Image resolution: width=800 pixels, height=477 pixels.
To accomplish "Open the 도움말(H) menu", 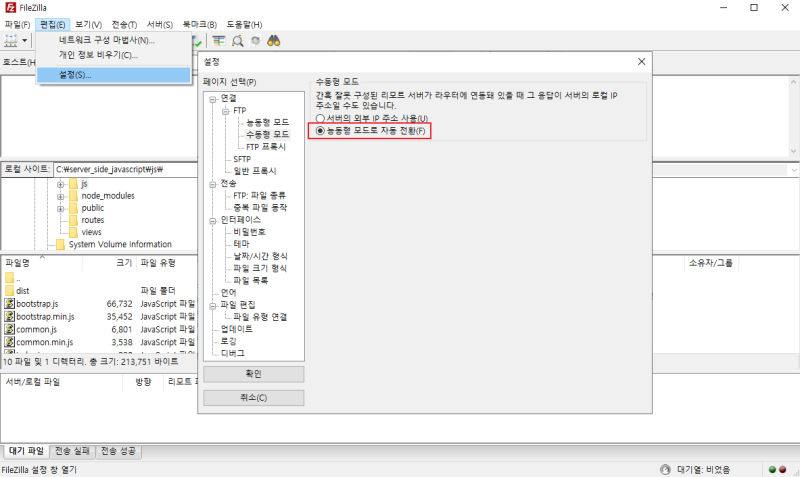I will coord(244,24).
